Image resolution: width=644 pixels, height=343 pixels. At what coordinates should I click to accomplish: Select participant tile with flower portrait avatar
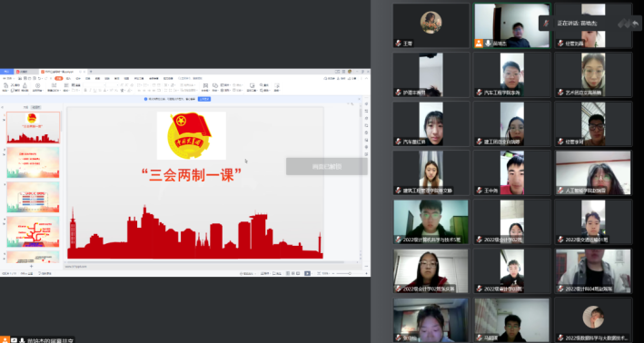click(431, 25)
